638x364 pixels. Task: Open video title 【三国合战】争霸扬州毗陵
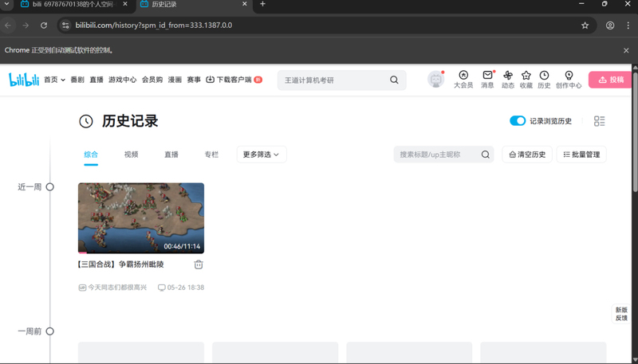click(x=120, y=264)
